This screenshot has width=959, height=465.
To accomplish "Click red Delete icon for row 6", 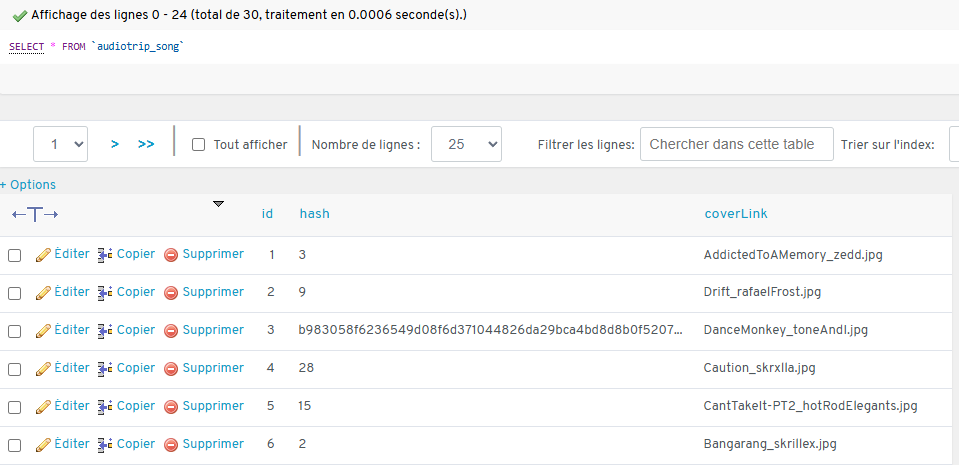I will [171, 445].
